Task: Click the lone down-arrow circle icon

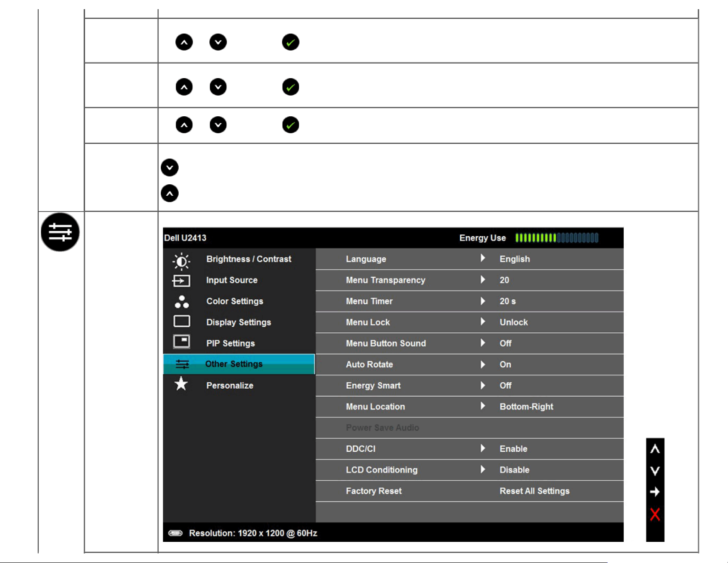Action: coord(169,167)
